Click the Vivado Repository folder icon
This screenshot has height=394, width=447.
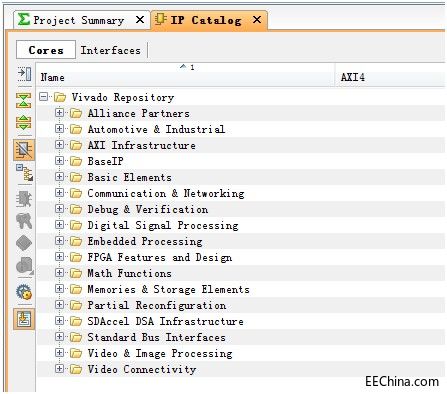pyautogui.click(x=60, y=97)
